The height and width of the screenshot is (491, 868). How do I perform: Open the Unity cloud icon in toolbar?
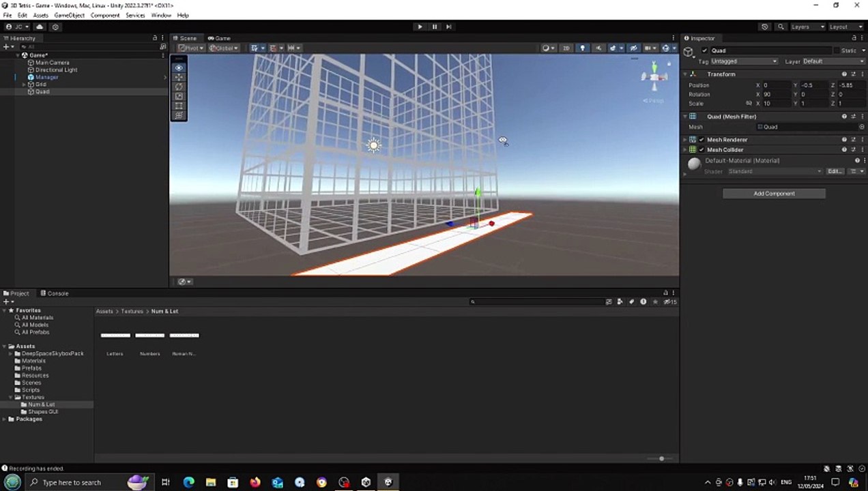[40, 27]
